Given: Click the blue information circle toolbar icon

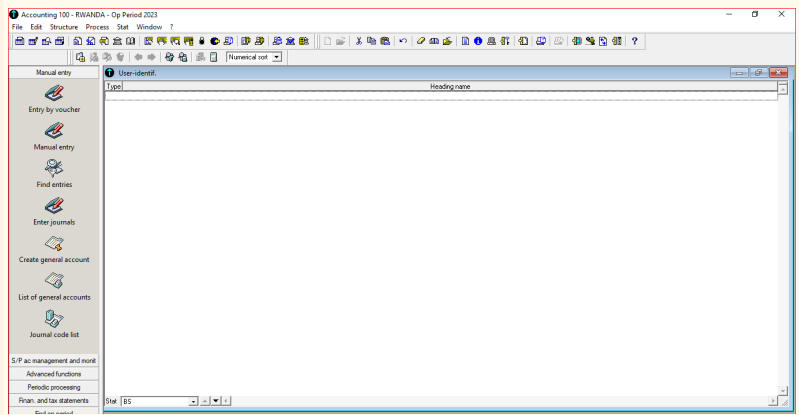Looking at the screenshot, I should point(478,41).
